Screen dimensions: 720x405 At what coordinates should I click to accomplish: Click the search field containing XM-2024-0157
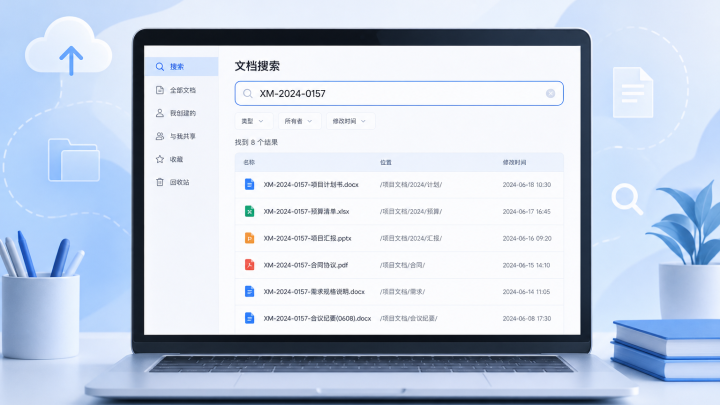399,94
